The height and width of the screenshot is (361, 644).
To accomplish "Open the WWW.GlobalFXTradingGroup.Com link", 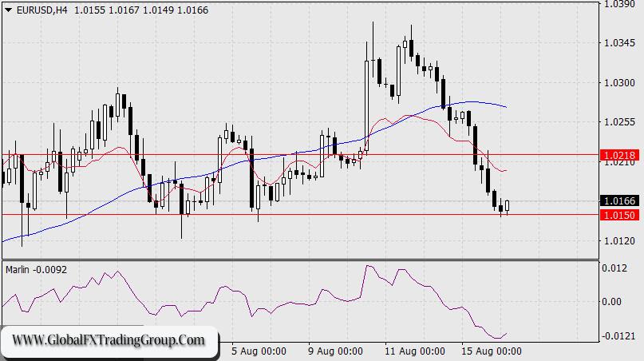I will tap(109, 340).
